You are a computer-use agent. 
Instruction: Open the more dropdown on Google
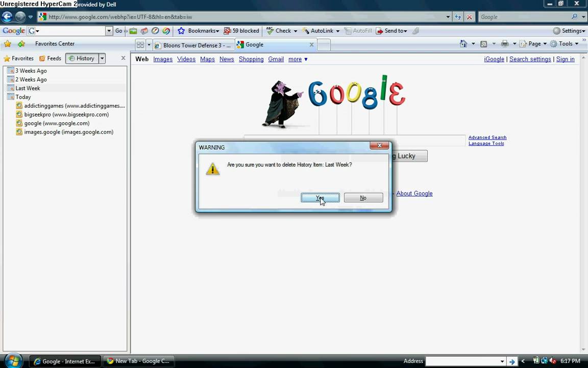(298, 59)
